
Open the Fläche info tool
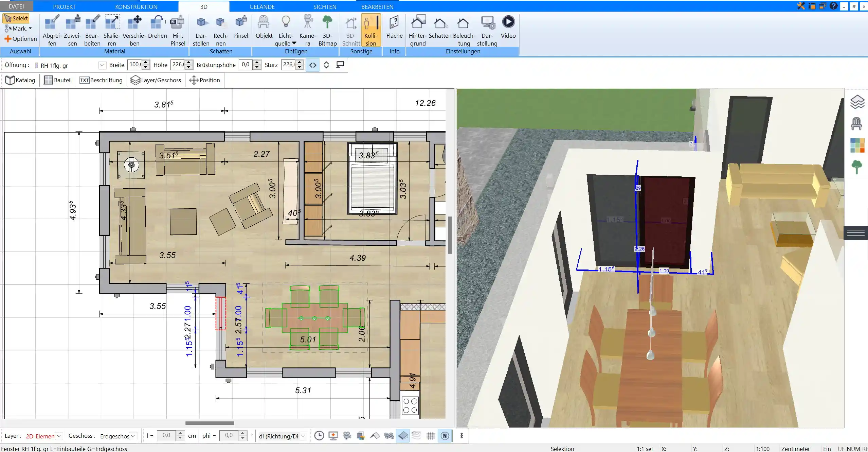pyautogui.click(x=394, y=27)
